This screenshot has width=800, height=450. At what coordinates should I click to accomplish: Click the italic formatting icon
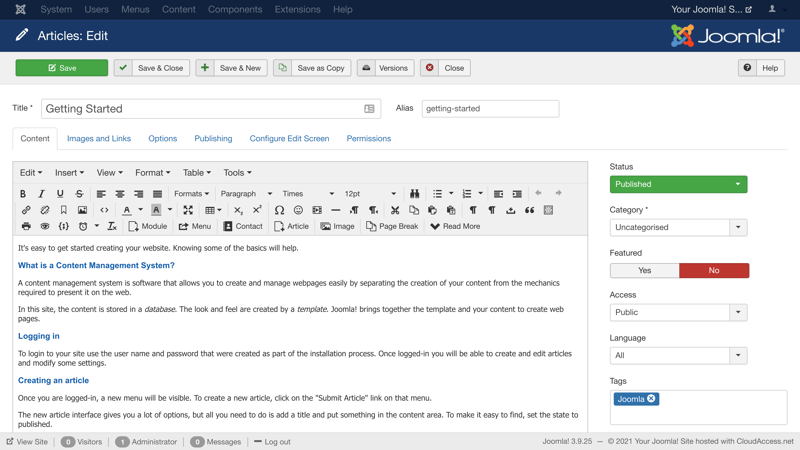41,194
